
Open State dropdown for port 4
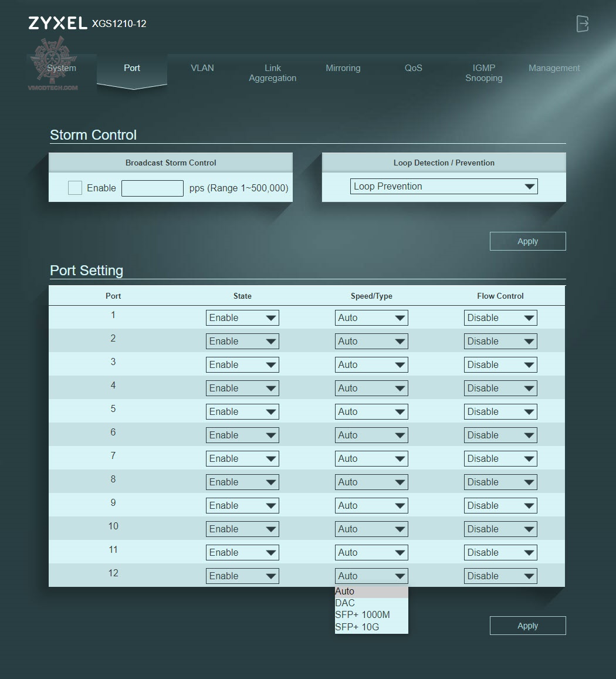coord(242,388)
